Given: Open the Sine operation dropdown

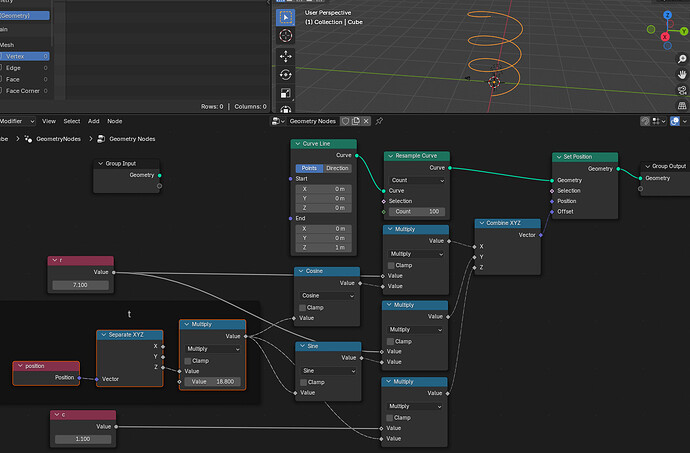Looking at the screenshot, I should (x=329, y=371).
